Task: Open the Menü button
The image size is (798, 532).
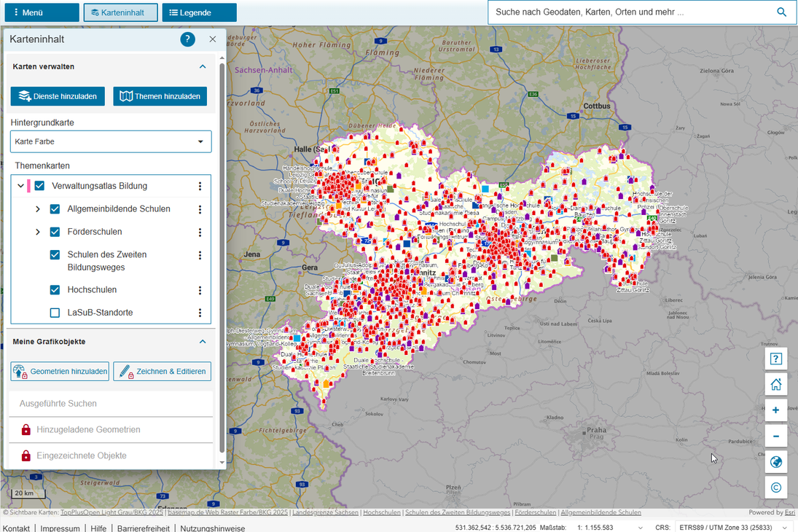Action: pyautogui.click(x=40, y=12)
